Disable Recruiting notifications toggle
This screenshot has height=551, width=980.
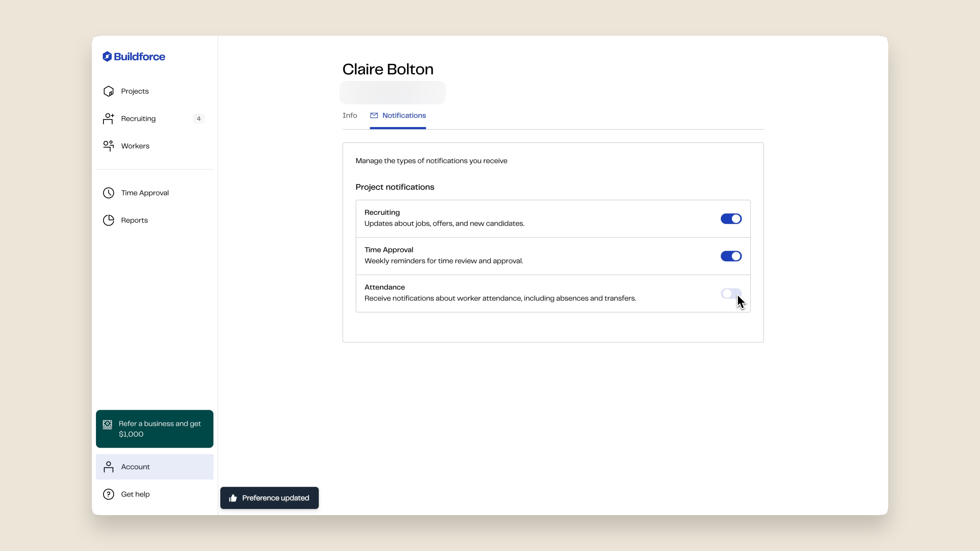pyautogui.click(x=731, y=219)
